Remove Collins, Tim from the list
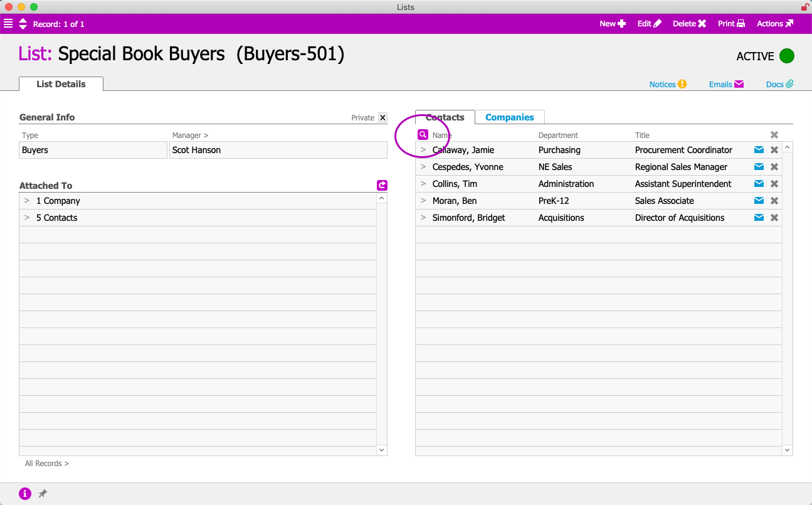This screenshot has height=505, width=812. [774, 184]
